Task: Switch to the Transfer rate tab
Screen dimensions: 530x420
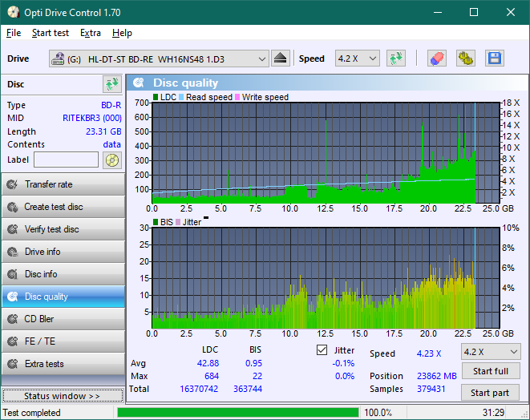Action: tap(63, 184)
